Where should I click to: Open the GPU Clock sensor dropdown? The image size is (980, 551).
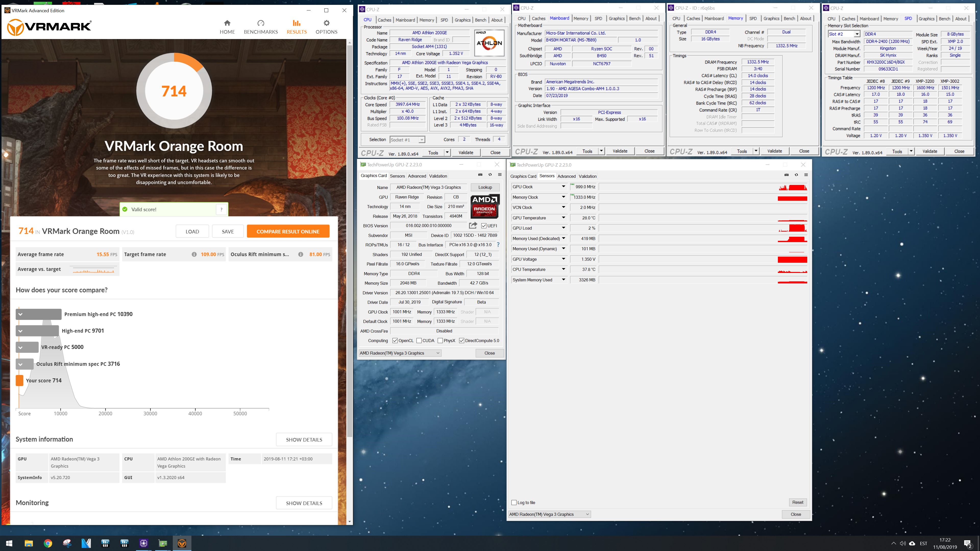point(563,187)
